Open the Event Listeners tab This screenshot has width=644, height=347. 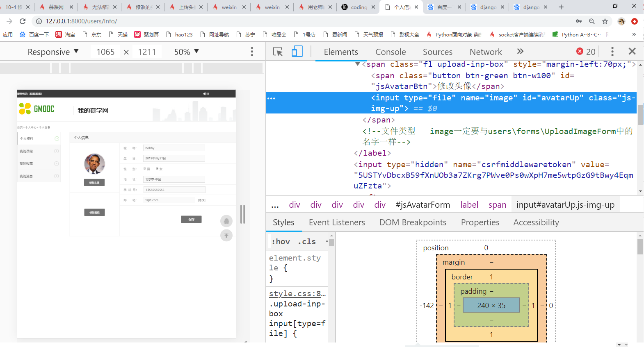tap(337, 222)
